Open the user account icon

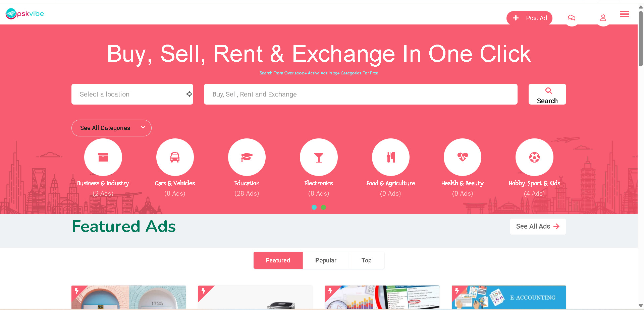tap(603, 18)
